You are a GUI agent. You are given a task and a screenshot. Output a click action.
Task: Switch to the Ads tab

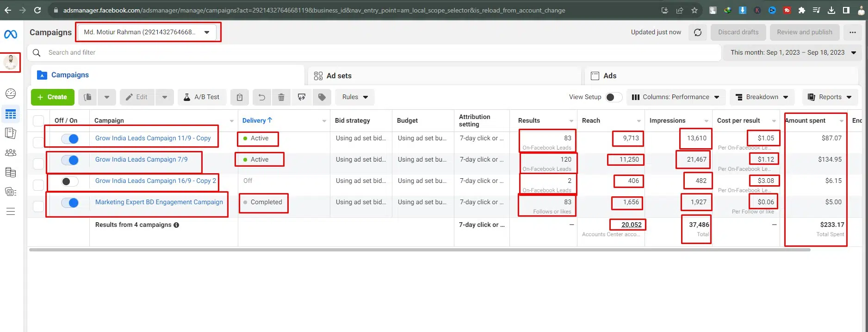609,76
